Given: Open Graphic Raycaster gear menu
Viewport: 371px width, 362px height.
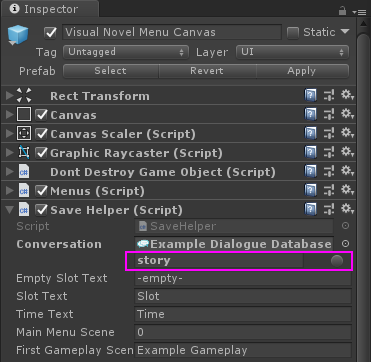Looking at the screenshot, I should (x=347, y=153).
